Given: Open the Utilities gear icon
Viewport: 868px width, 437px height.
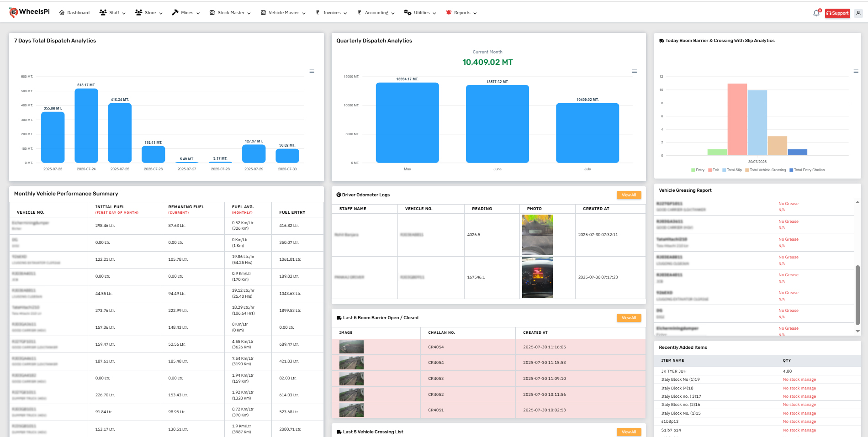Looking at the screenshot, I should click(x=407, y=12).
